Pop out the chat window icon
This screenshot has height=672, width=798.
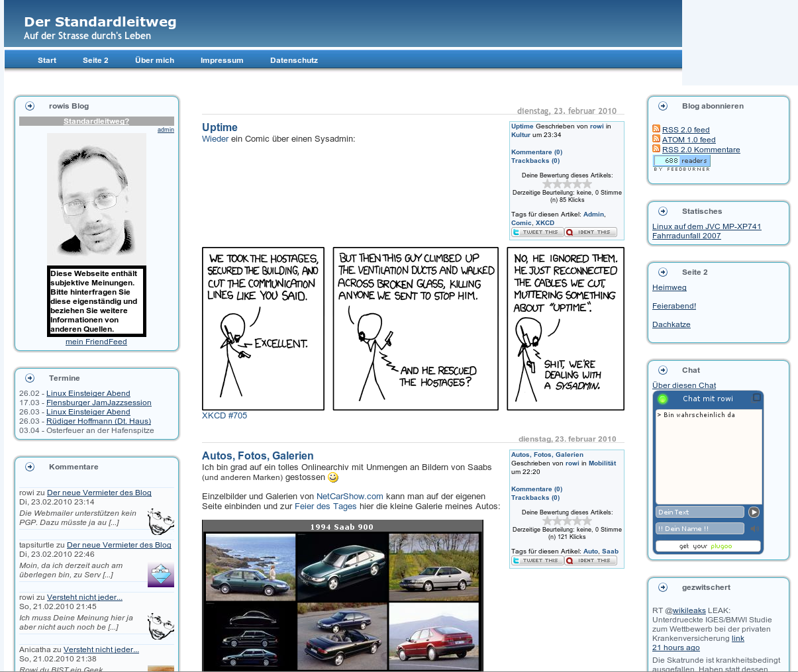click(x=756, y=398)
